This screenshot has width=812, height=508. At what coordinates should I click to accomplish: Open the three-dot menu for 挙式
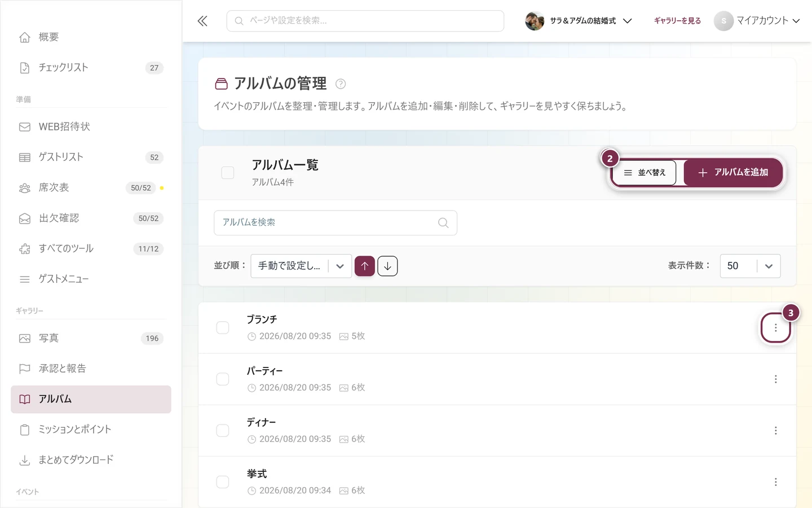point(776,482)
